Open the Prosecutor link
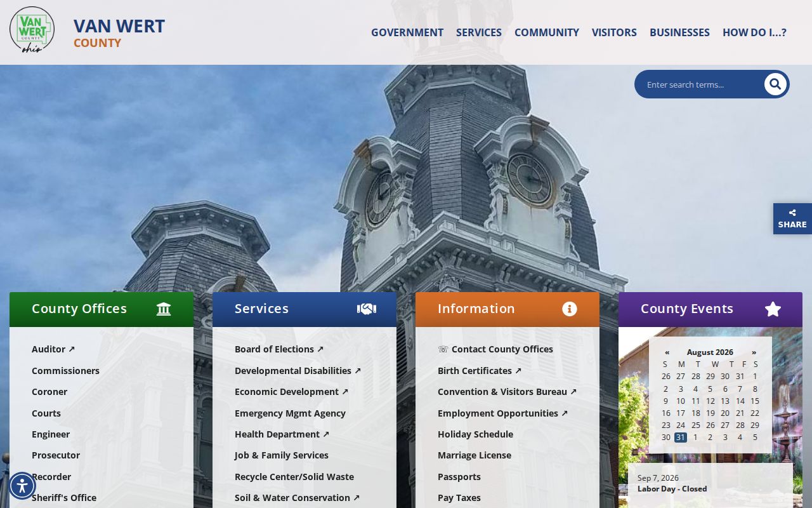 click(x=56, y=455)
